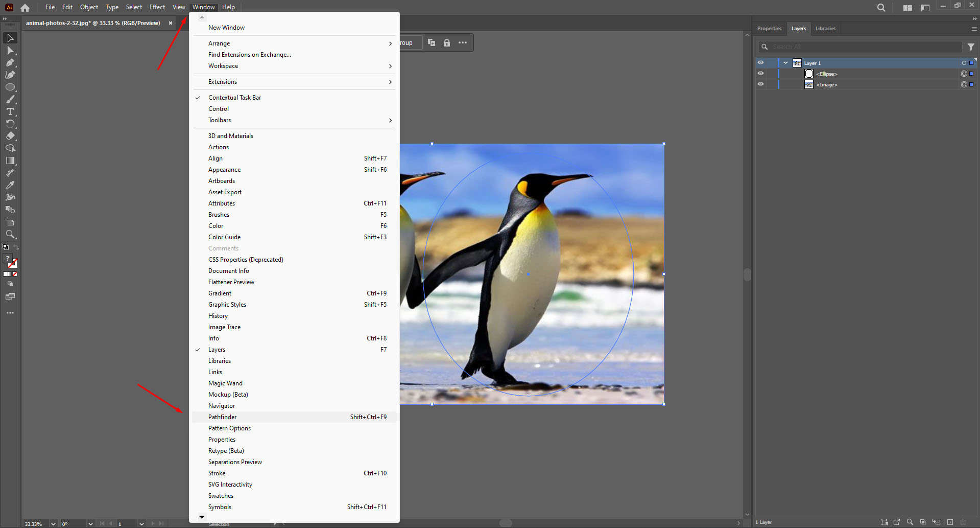
Task: Select the Zoom tool
Action: click(10, 235)
